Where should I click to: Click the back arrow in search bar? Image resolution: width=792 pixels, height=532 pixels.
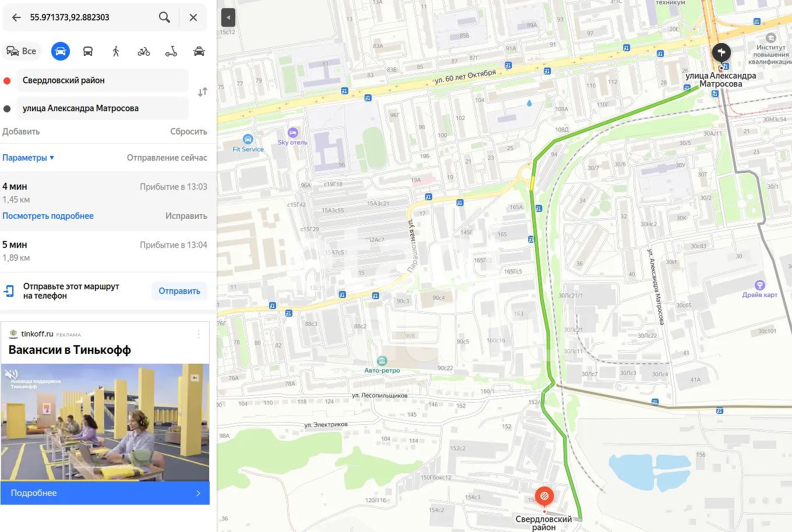coord(16,17)
